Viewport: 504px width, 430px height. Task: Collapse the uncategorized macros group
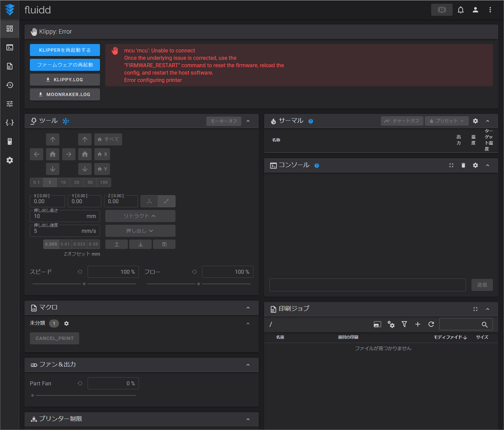click(x=248, y=324)
